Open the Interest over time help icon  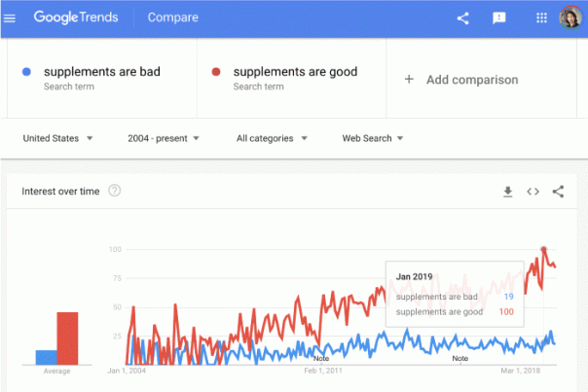point(115,191)
